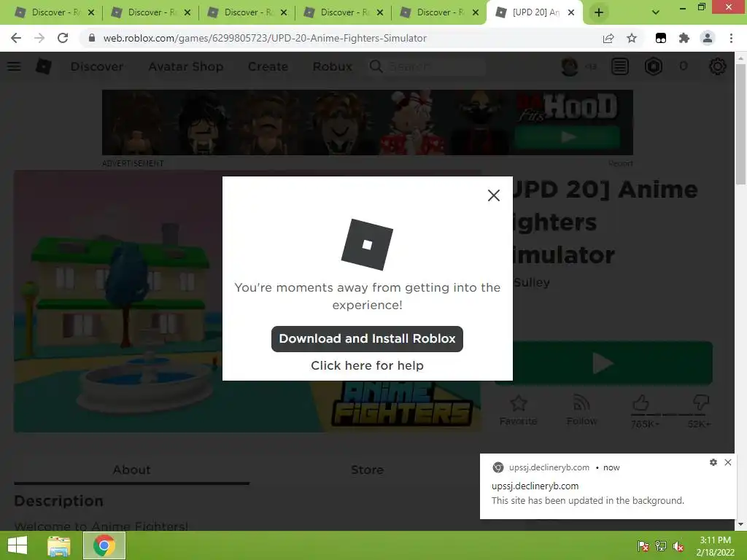Click Chrome icon in taskbar
Image resolution: width=747 pixels, height=560 pixels.
pos(104,545)
